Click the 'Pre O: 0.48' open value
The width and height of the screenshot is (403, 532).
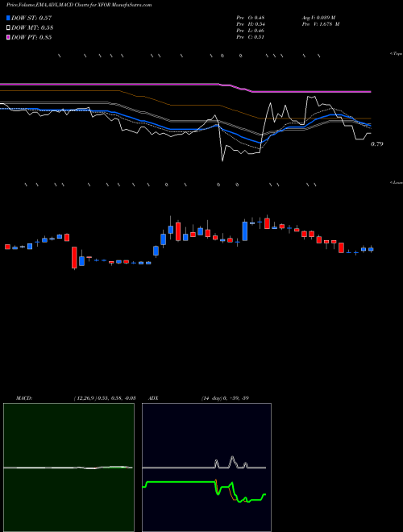point(251,18)
